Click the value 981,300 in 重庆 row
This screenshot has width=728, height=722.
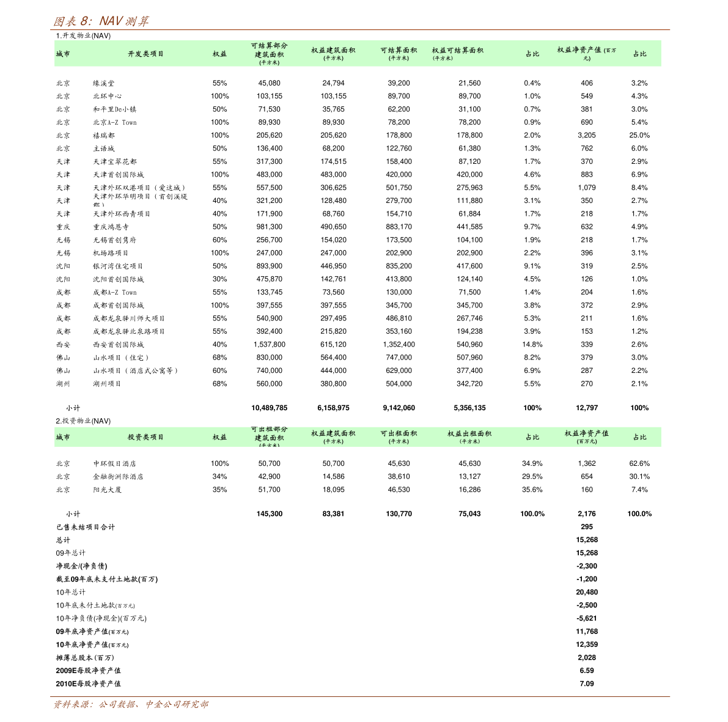(270, 227)
